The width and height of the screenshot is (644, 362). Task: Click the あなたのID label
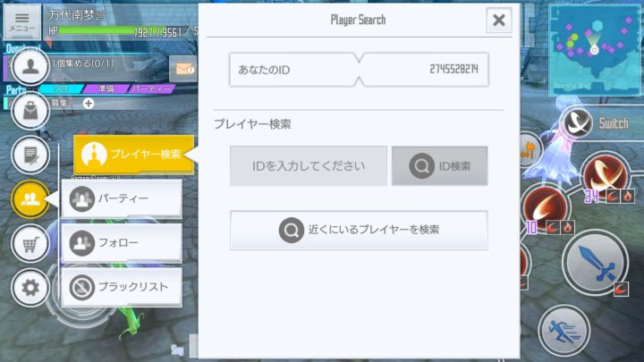[264, 70]
